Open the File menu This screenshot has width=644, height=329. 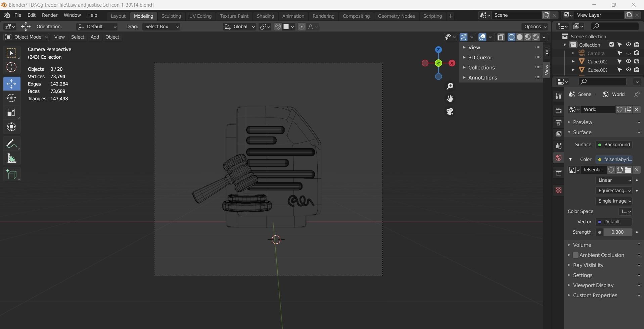coord(18,15)
